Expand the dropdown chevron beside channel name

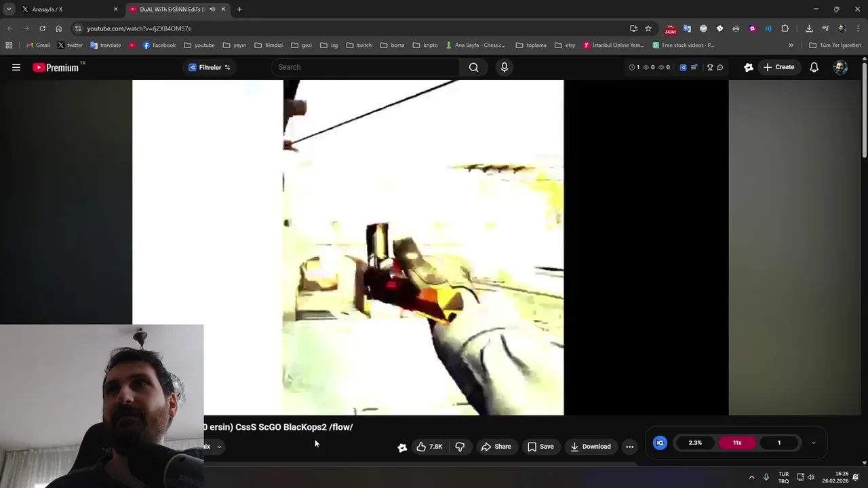click(219, 447)
